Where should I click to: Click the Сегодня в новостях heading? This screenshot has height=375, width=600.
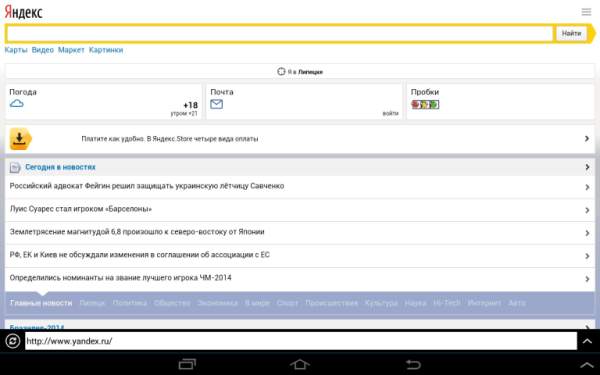[60, 167]
